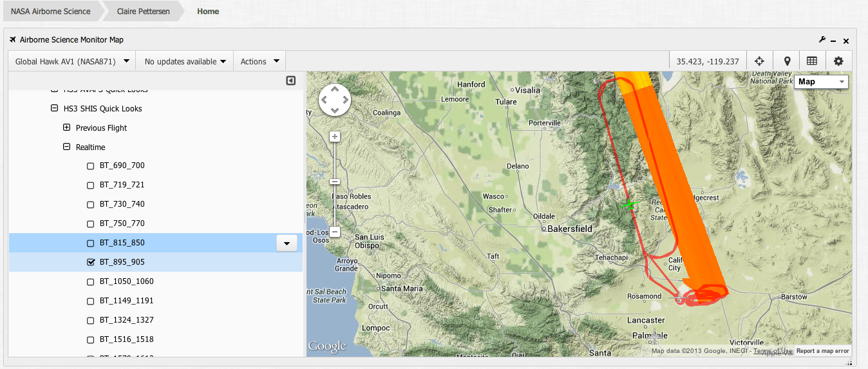Click the Report a map error link
The height and width of the screenshot is (369, 868).
click(x=822, y=351)
